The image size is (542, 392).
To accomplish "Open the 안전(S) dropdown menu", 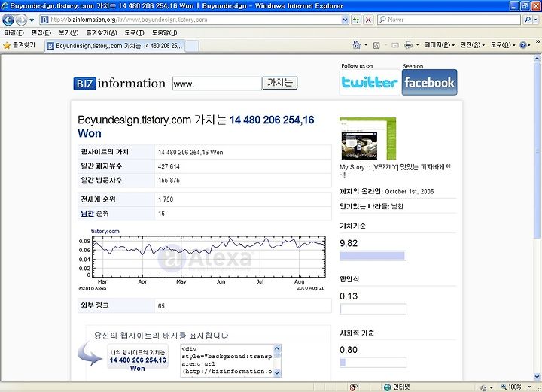I will point(472,45).
